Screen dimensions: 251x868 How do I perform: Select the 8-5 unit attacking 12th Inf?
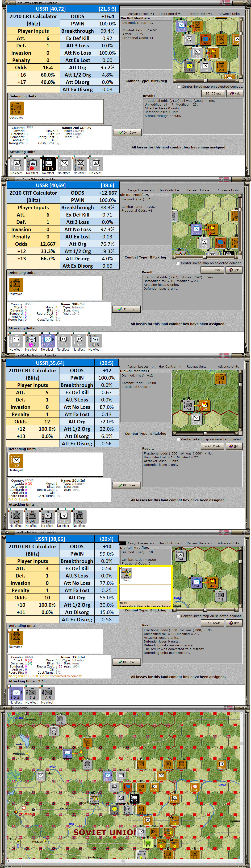pyautogui.click(x=48, y=693)
